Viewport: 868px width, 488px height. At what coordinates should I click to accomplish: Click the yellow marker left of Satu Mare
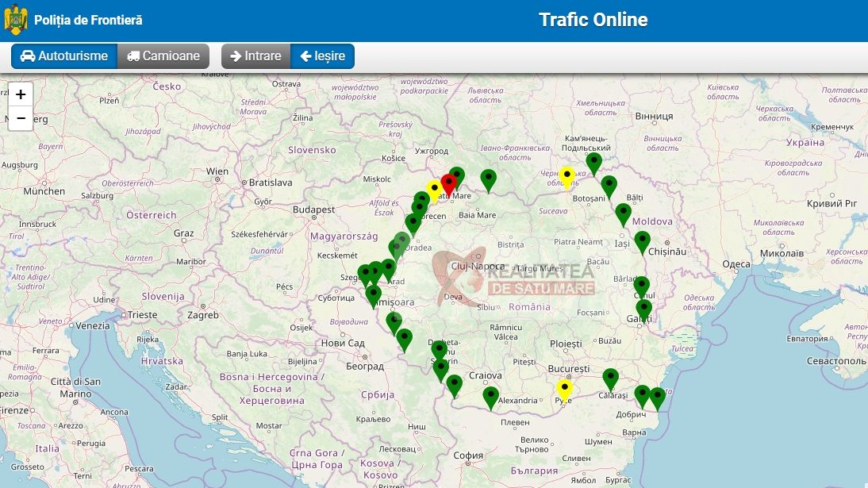[x=434, y=190]
